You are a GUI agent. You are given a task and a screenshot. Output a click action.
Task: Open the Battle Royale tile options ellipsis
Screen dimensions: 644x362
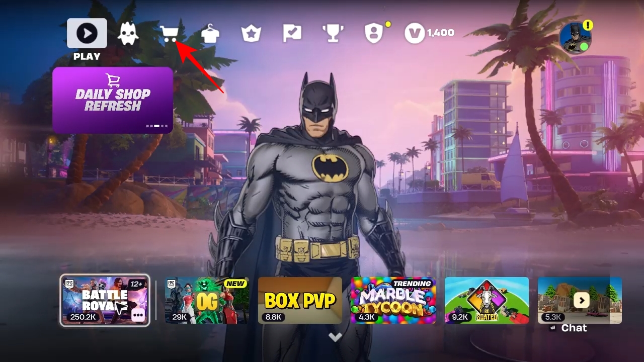pyautogui.click(x=138, y=315)
